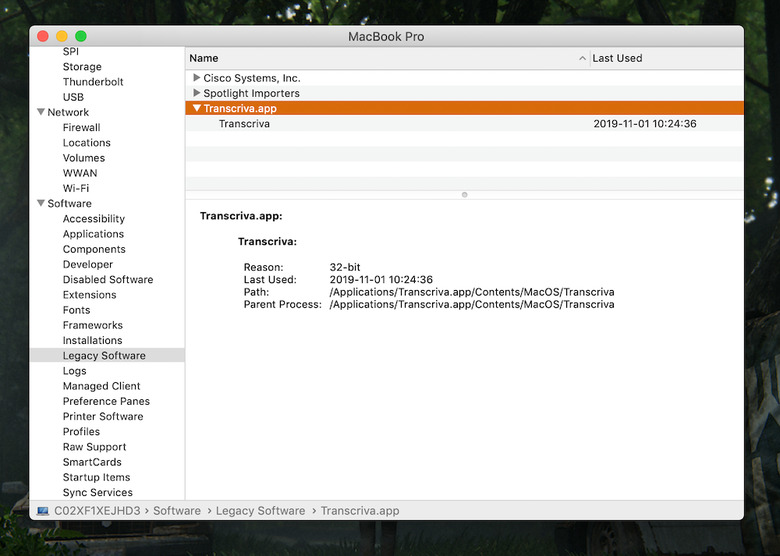
Task: Expand the Spotlight Importers row
Action: (x=197, y=93)
